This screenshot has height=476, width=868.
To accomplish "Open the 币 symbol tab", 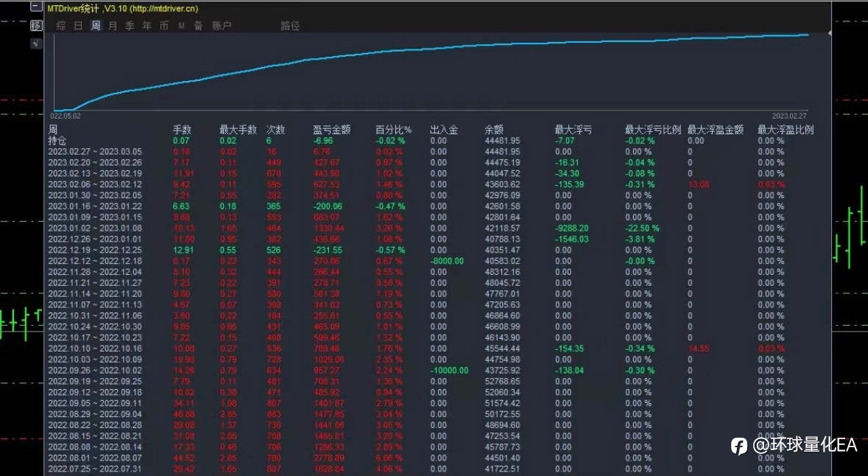I will coord(164,26).
